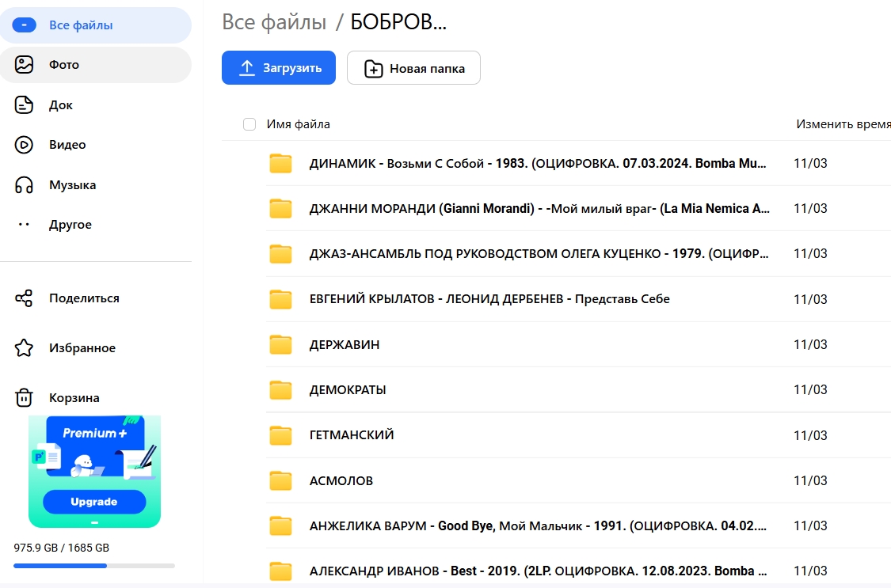Click folder icon for ДЕРЖАВИН row
Image resolution: width=891 pixels, height=588 pixels.
point(280,344)
